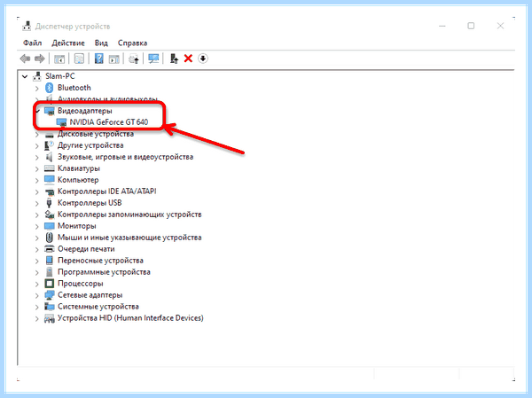Click the red X Uninstall device icon

(x=188, y=59)
